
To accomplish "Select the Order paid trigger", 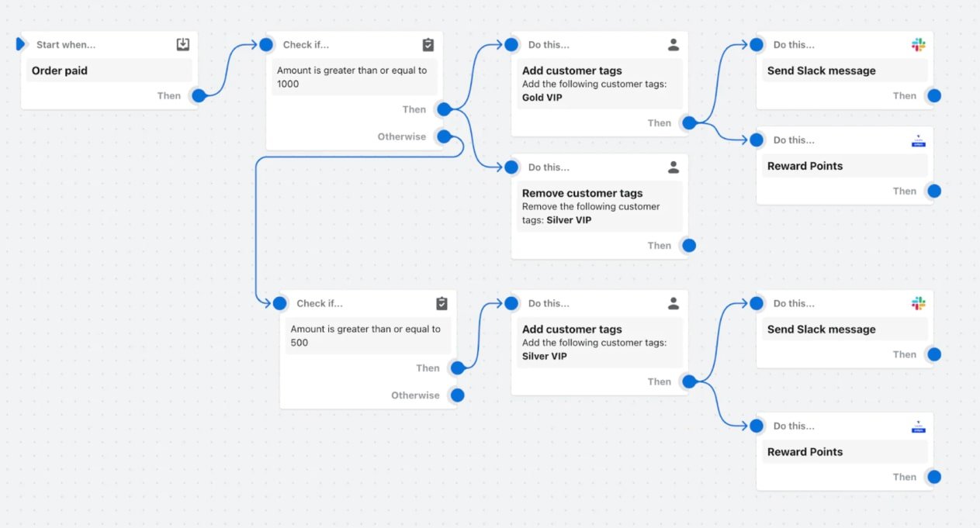I will [109, 71].
